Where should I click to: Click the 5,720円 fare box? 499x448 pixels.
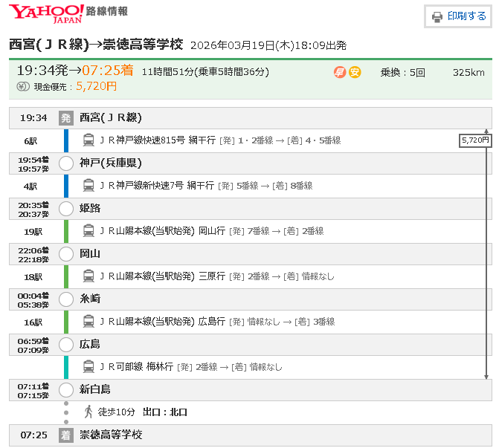coord(475,140)
